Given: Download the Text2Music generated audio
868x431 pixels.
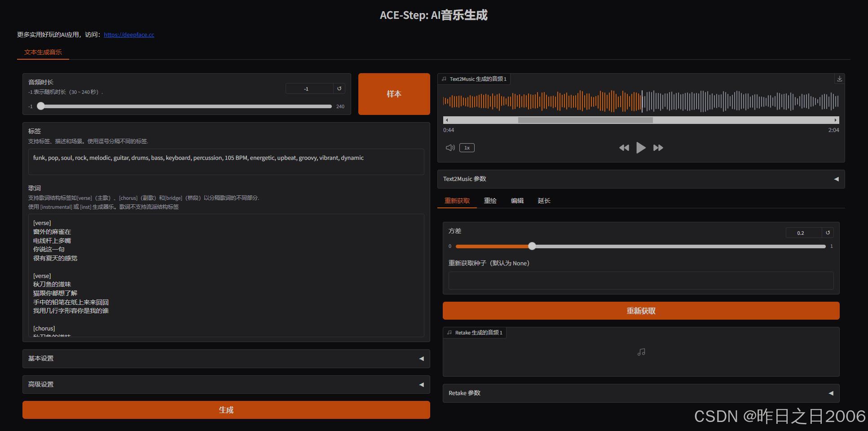Looking at the screenshot, I should [x=839, y=79].
